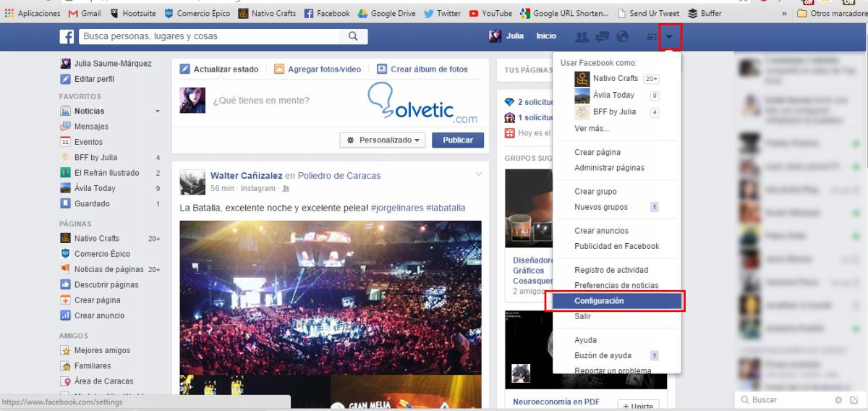868x411 pixels.
Task: Click the search magnifier button
Action: click(353, 36)
